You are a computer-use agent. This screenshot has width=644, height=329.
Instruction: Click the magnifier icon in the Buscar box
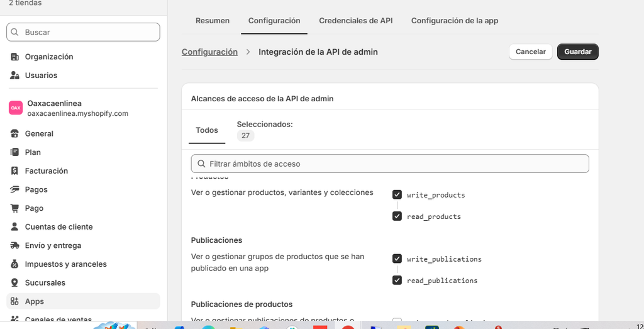[14, 32]
